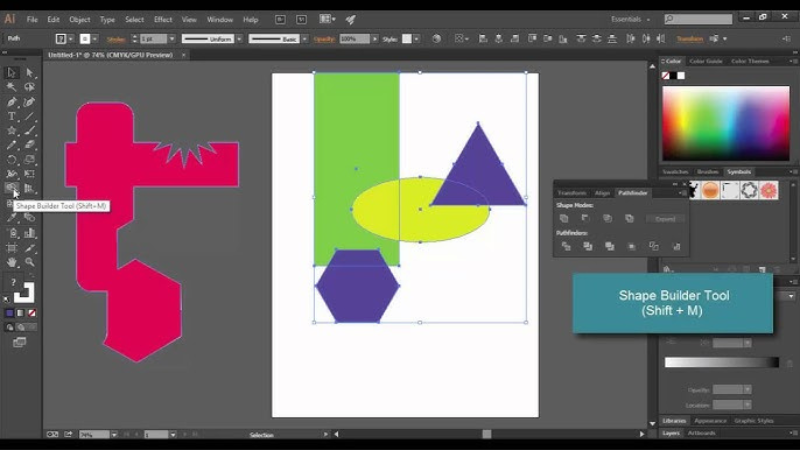This screenshot has width=800, height=450.
Task: Switch to the Brushes tab
Action: coord(708,172)
